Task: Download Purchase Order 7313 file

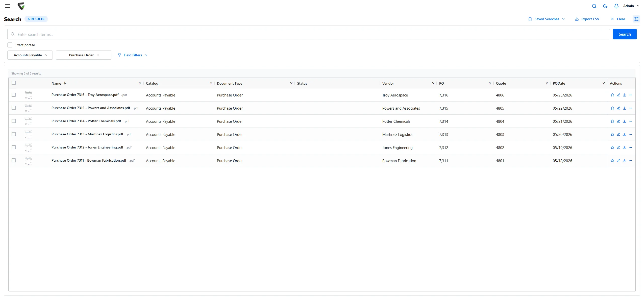Action: (625, 134)
